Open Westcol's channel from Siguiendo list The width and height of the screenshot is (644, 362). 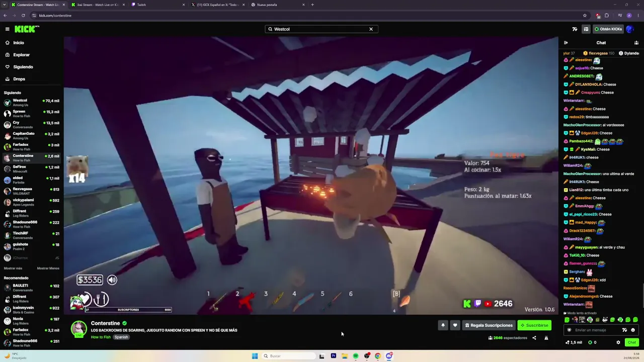[31, 103]
